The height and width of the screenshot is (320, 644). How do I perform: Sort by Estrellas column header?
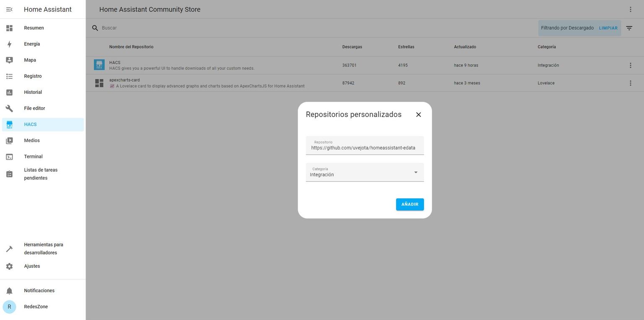(406, 47)
